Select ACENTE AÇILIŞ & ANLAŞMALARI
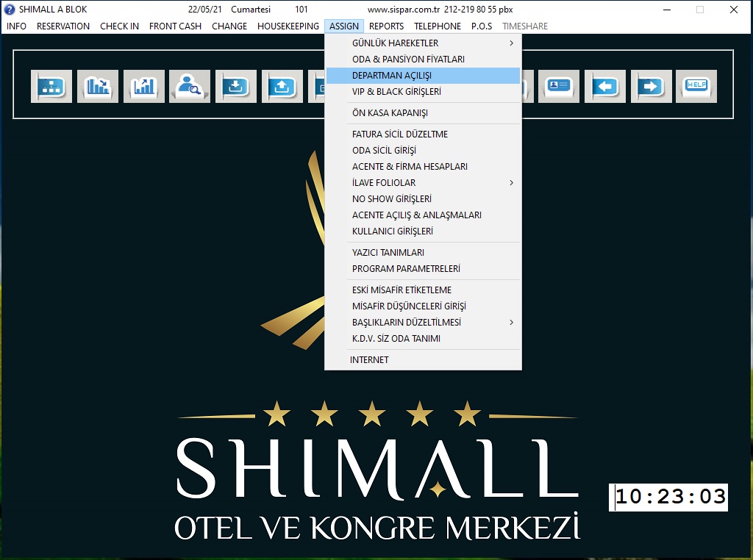The height and width of the screenshot is (560, 753). pyautogui.click(x=423, y=215)
